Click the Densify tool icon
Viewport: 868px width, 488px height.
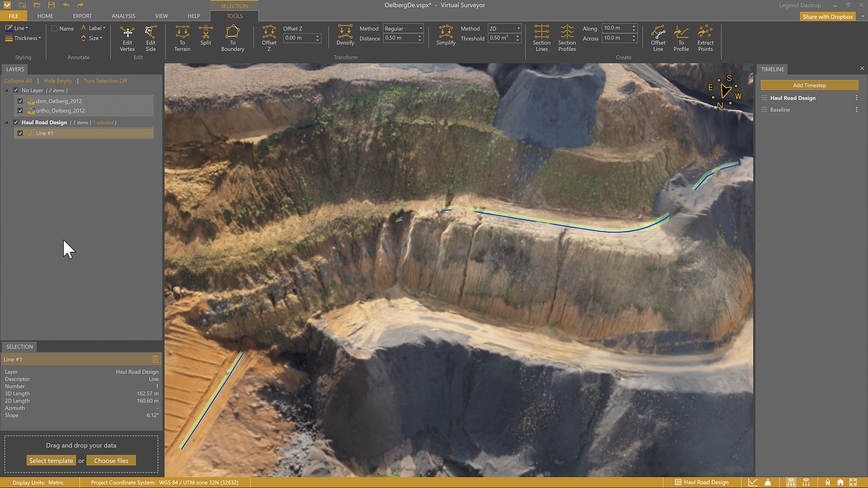click(345, 35)
